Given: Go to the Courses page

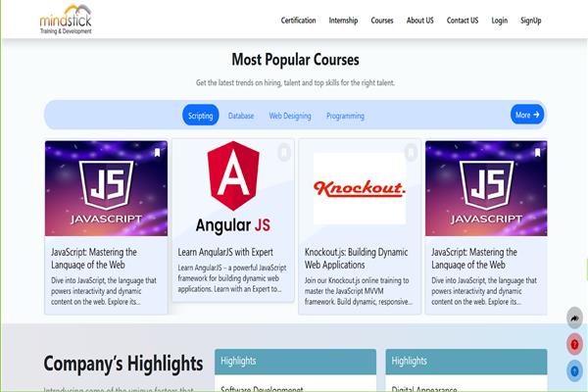Looking at the screenshot, I should click(x=382, y=21).
